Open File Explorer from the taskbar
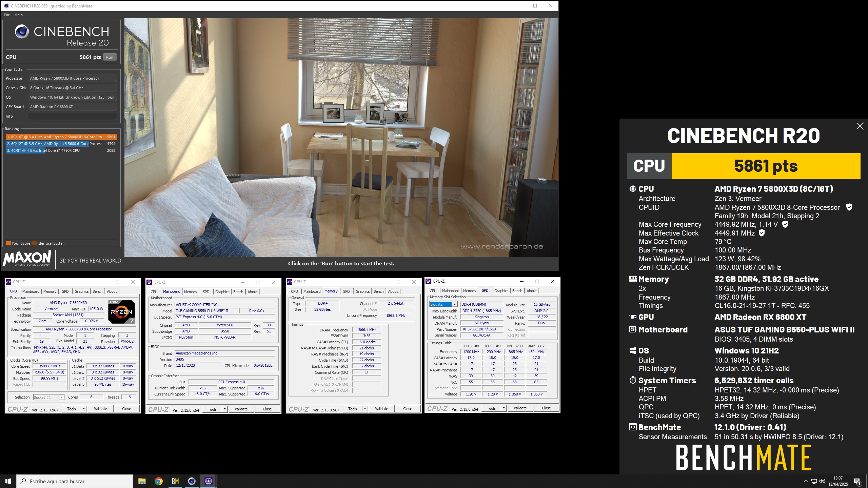The image size is (868, 488). (142, 481)
